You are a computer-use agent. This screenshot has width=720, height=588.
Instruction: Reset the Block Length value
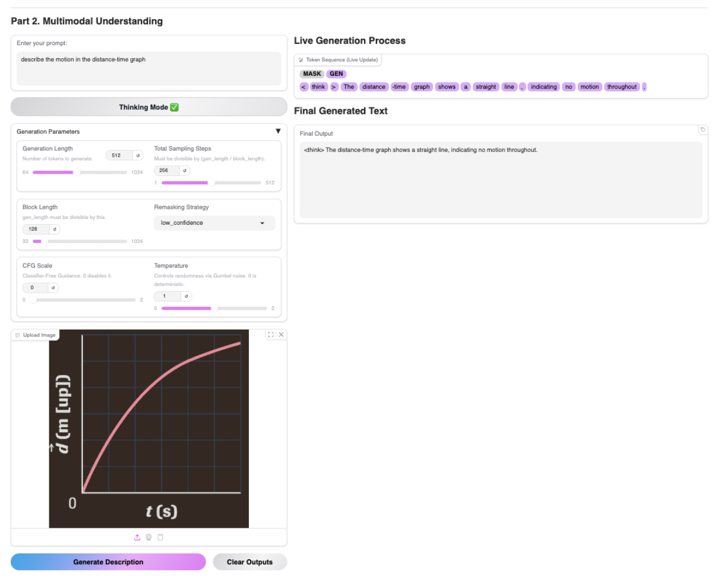(55, 229)
